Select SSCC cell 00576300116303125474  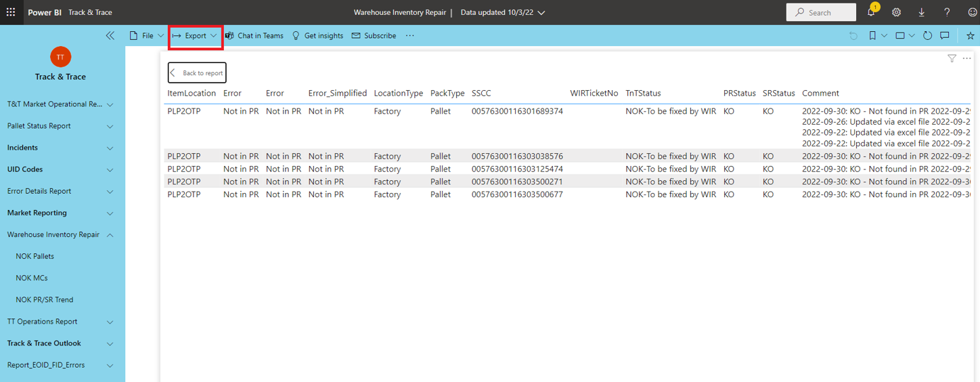(x=517, y=169)
